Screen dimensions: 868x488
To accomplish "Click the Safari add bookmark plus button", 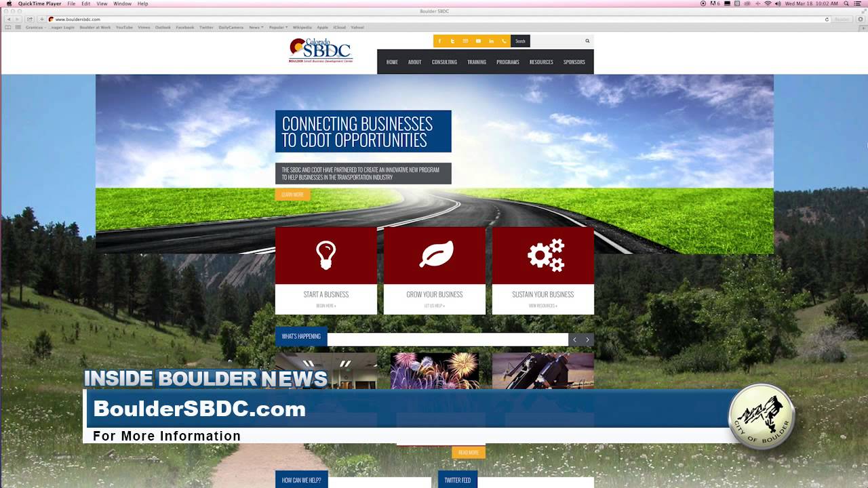I will tap(41, 19).
